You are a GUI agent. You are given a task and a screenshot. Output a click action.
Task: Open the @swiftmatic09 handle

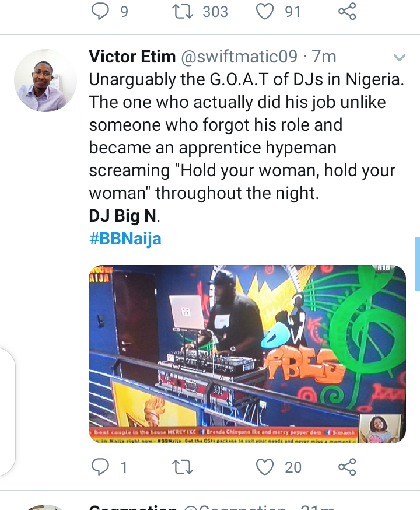[239, 57]
